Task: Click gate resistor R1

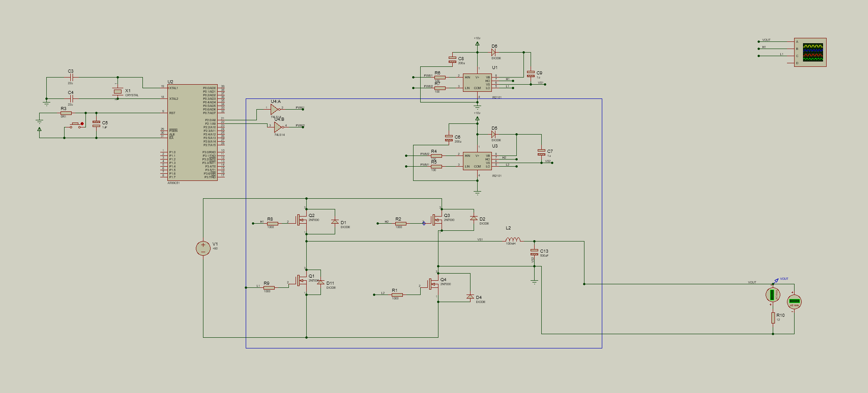Action: (397, 295)
